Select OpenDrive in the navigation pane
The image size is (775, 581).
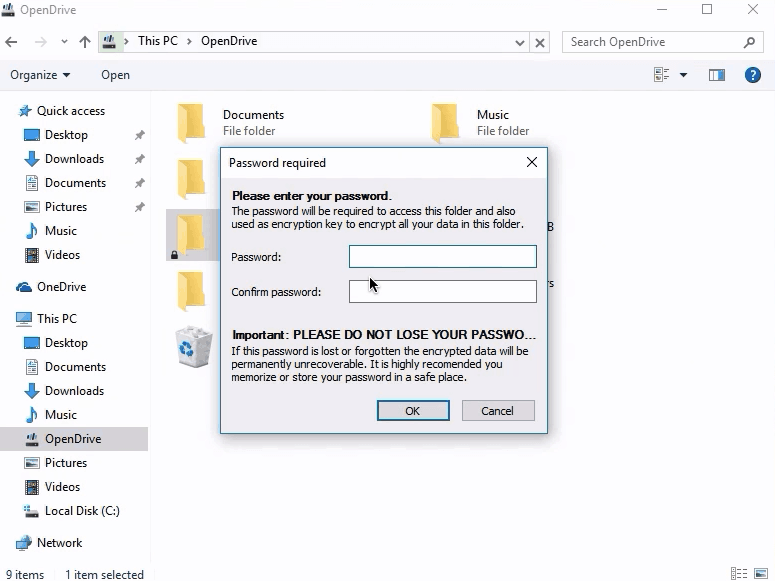[74, 439]
